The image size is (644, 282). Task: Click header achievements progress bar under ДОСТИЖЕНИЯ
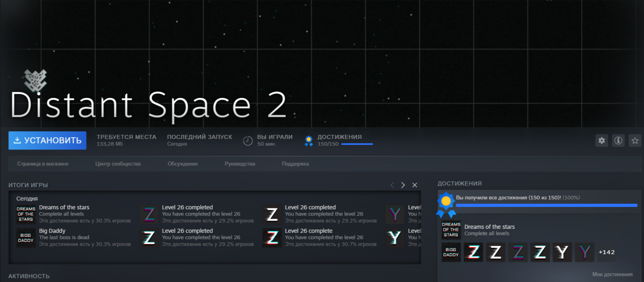click(x=357, y=144)
